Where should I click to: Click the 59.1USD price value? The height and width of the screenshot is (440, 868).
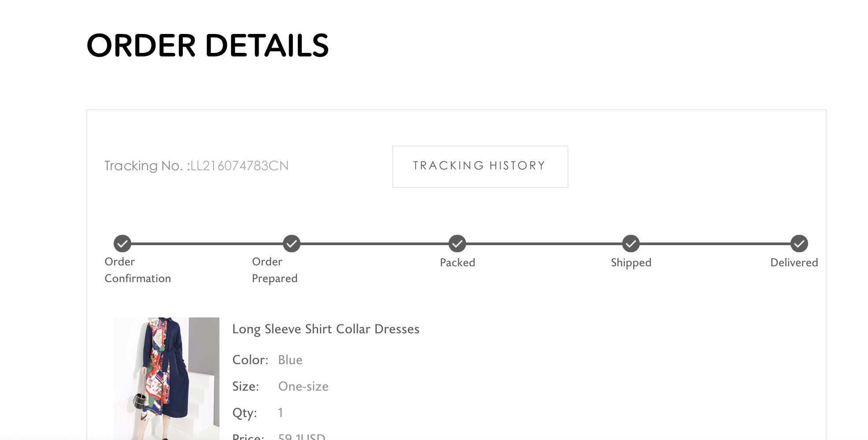point(302,436)
